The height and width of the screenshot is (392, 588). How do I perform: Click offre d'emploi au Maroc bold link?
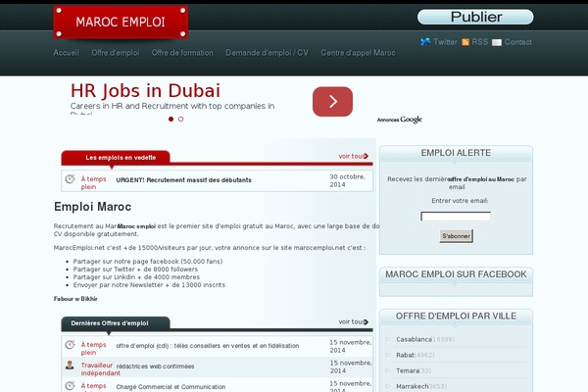(481, 179)
